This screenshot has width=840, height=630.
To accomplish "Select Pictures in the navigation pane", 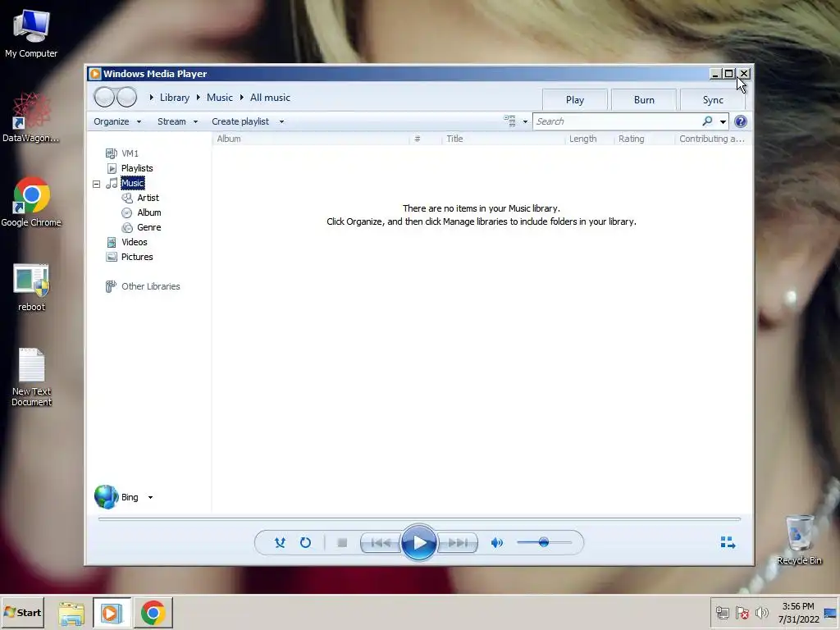I will pyautogui.click(x=137, y=257).
